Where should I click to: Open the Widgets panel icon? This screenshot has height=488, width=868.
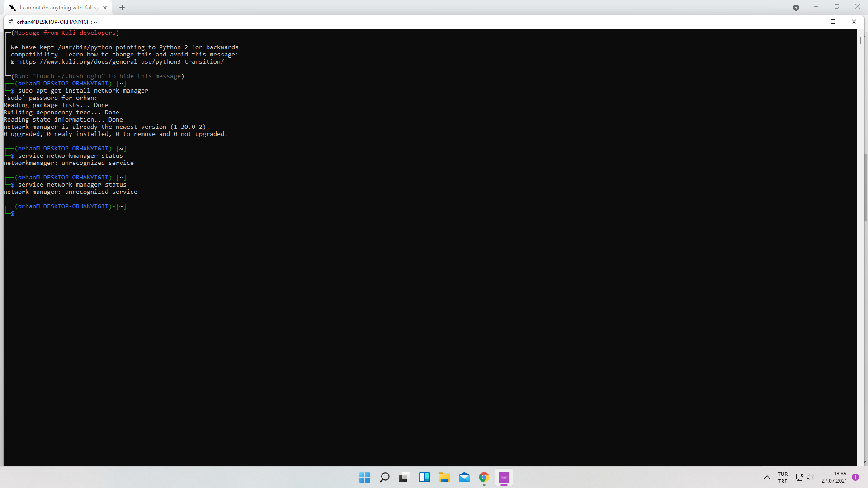[424, 478]
